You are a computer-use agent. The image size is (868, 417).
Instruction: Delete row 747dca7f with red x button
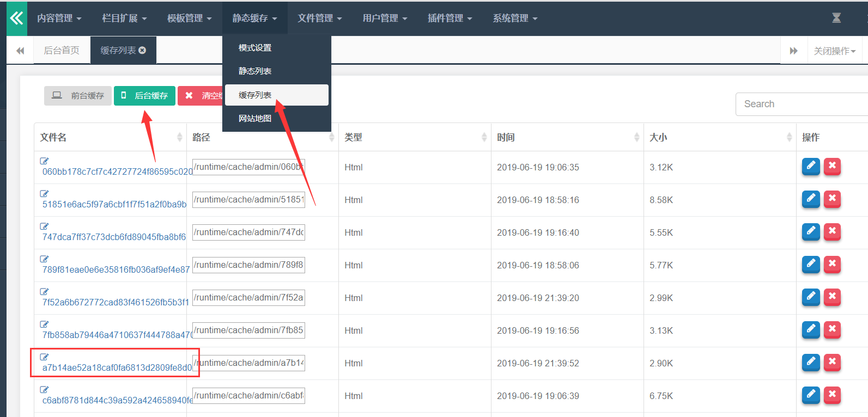[x=832, y=232]
